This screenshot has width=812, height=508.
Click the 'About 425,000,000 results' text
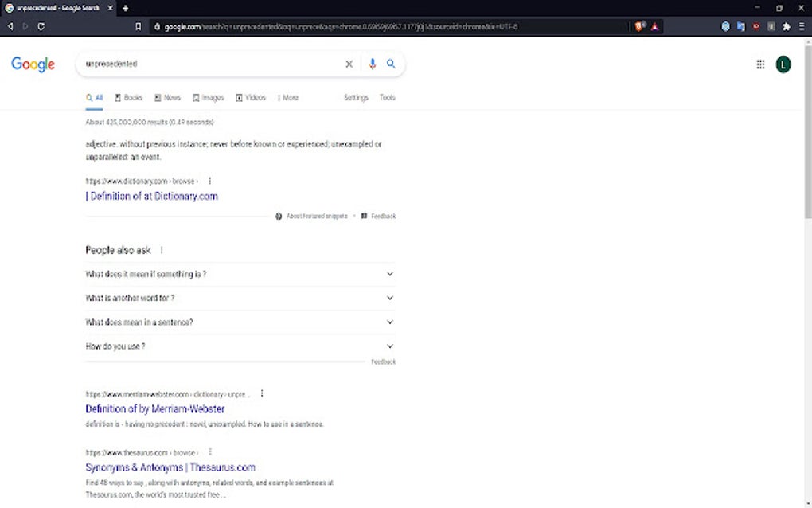point(150,122)
